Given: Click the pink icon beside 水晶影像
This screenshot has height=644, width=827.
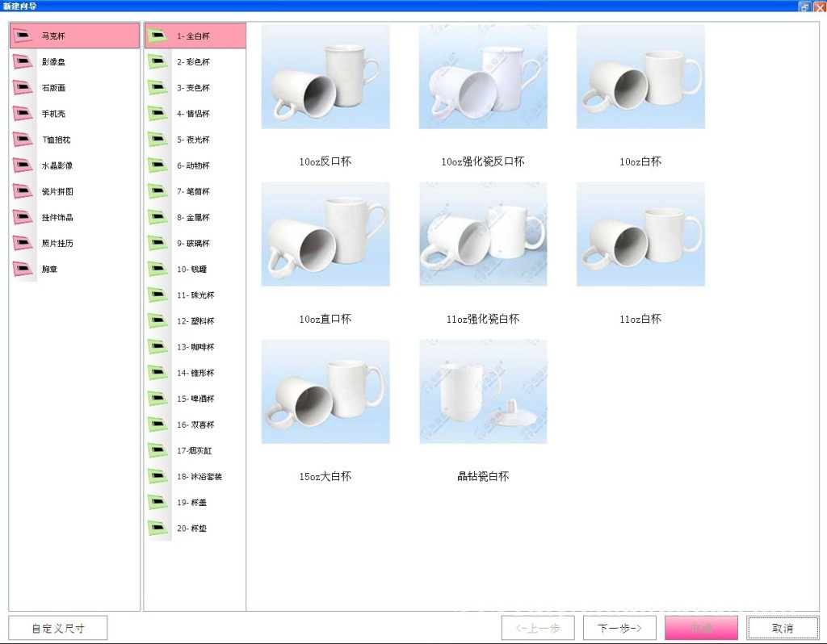Looking at the screenshot, I should (23, 165).
